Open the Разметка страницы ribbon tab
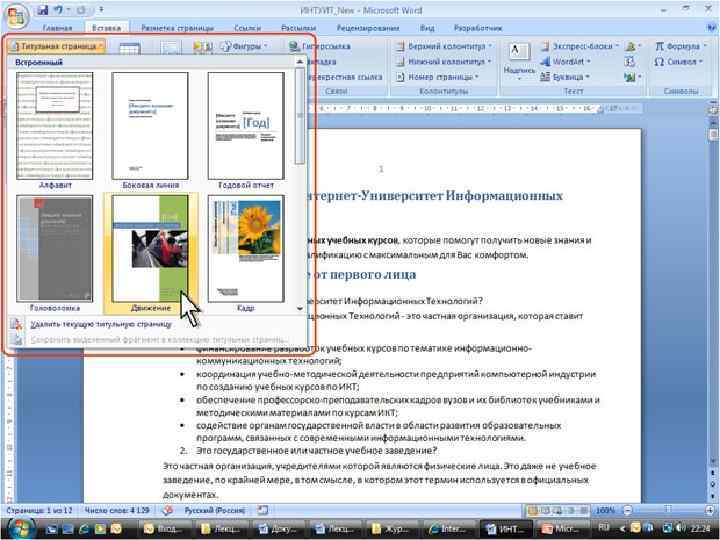 (177, 28)
